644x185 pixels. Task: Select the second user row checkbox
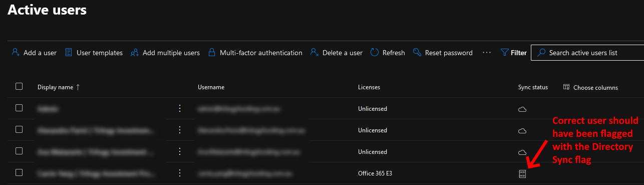click(19, 129)
